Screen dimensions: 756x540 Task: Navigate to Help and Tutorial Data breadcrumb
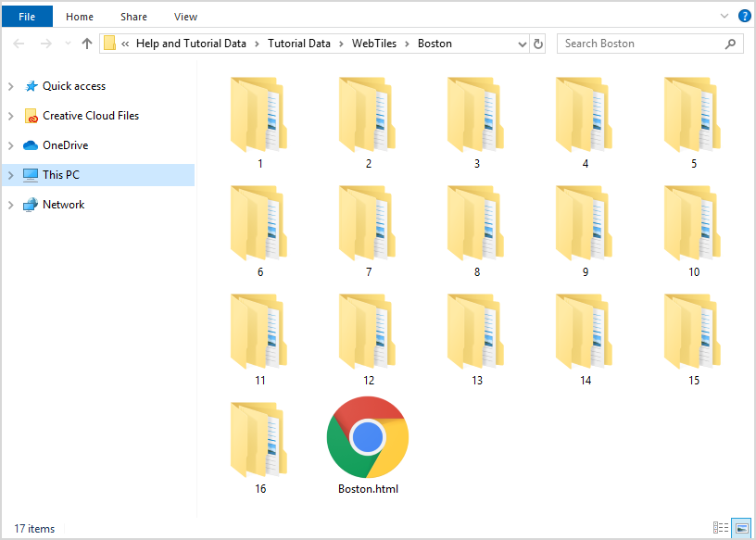pos(191,44)
